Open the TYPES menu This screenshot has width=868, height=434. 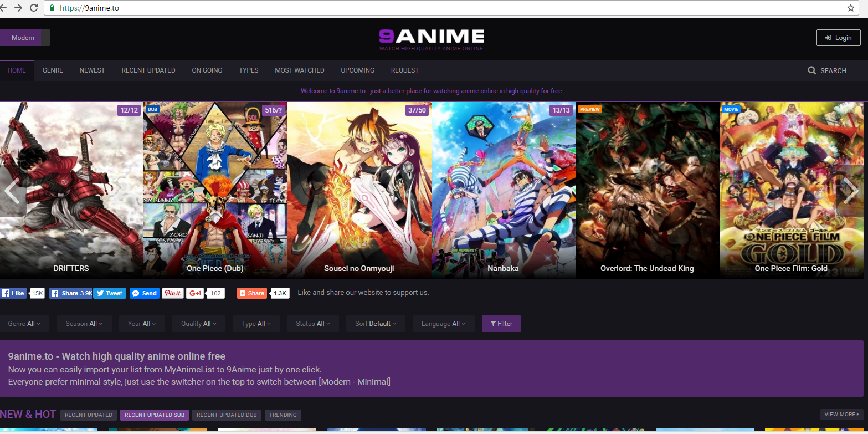(x=249, y=70)
